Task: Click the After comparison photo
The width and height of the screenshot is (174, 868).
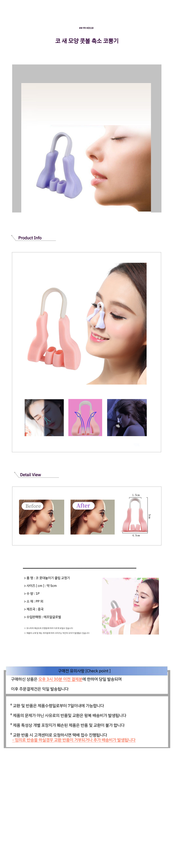Action: (93, 517)
